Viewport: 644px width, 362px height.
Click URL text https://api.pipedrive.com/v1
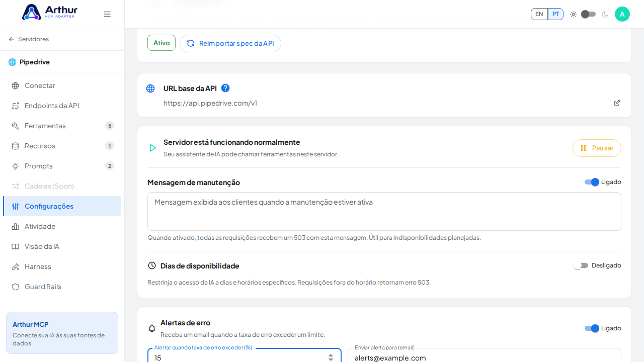[x=210, y=103]
